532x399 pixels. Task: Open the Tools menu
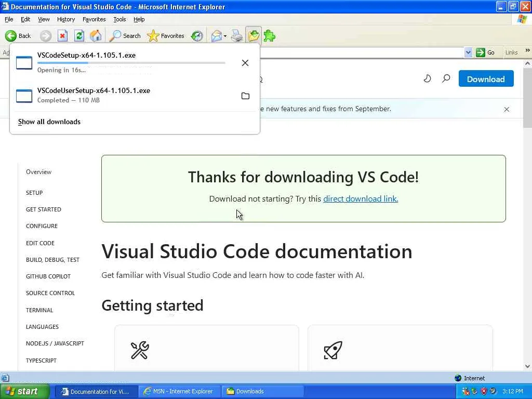(x=119, y=19)
